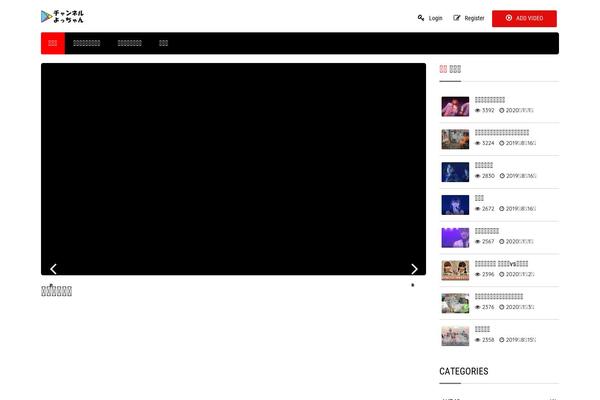Click the CATEGORIES heading
Viewport: 600px width, 400px height.
[464, 371]
